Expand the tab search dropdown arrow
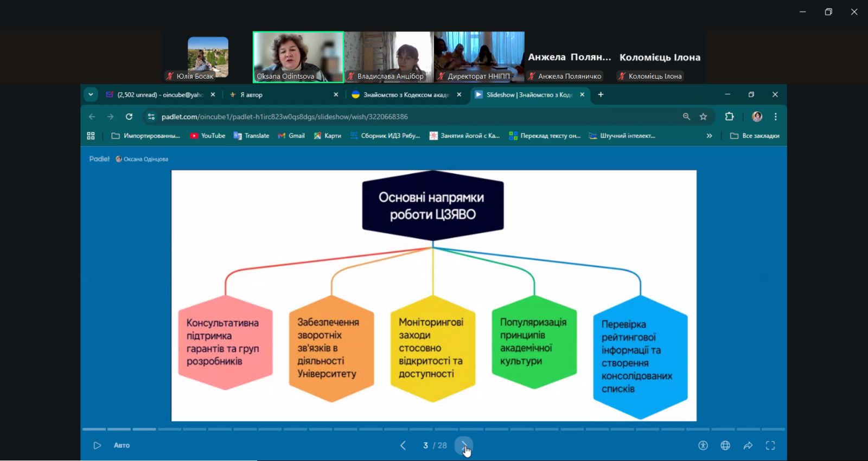The height and width of the screenshot is (461, 868). coord(91,94)
